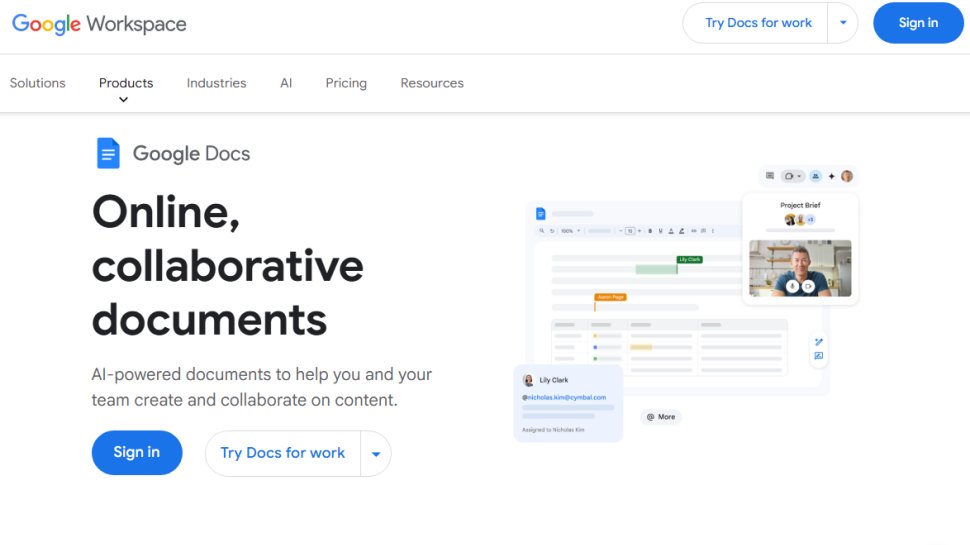Click the Sign in button below the headline
The height and width of the screenshot is (545, 970).
(137, 453)
